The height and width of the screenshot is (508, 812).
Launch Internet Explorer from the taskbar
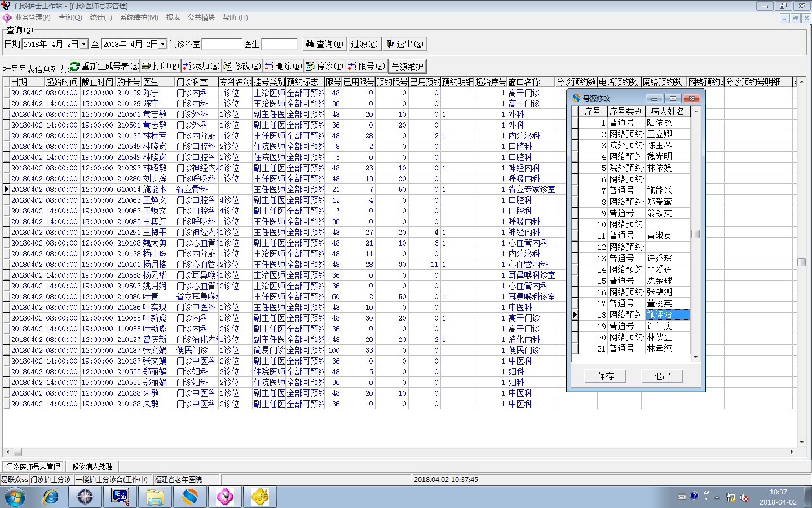tap(50, 497)
